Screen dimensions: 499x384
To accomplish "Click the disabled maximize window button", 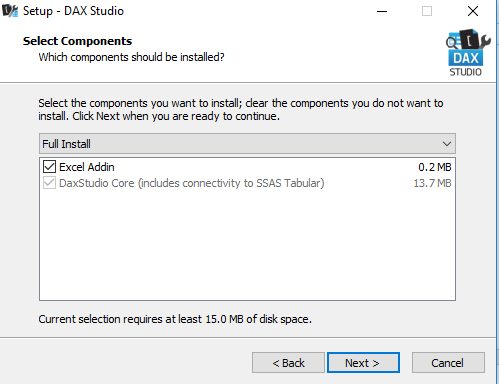I will pyautogui.click(x=427, y=11).
